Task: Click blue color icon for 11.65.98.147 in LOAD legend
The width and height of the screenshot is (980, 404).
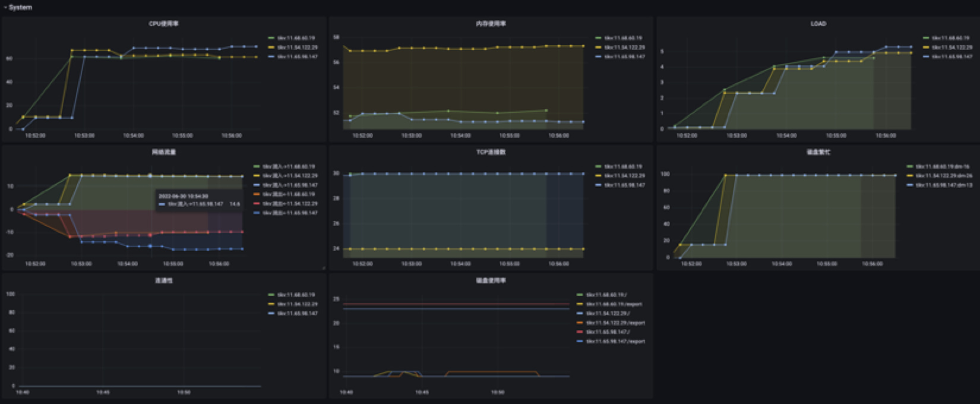Action: pyautogui.click(x=926, y=56)
